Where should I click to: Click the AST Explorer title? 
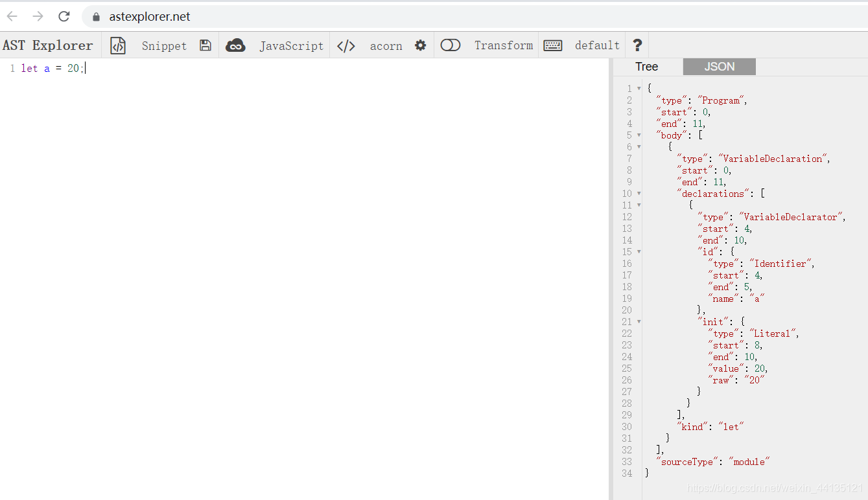pyautogui.click(x=48, y=45)
